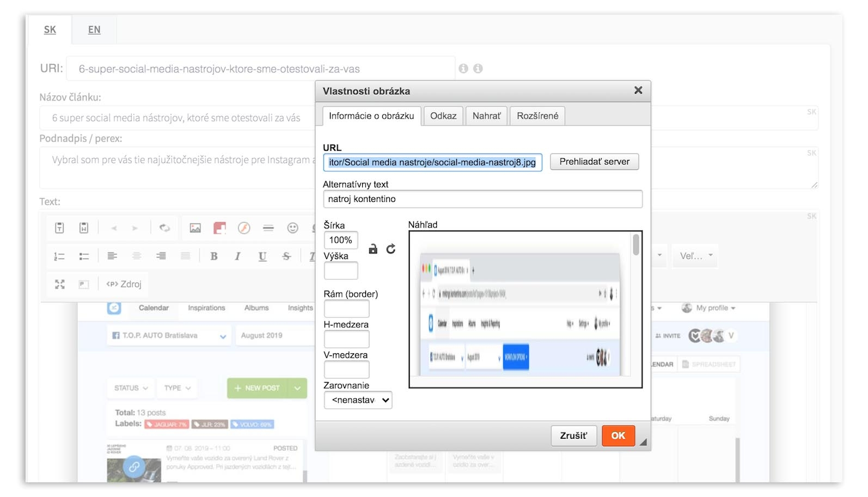Click the Alternatívny text input field
The image size is (868, 497).
coord(482,199)
